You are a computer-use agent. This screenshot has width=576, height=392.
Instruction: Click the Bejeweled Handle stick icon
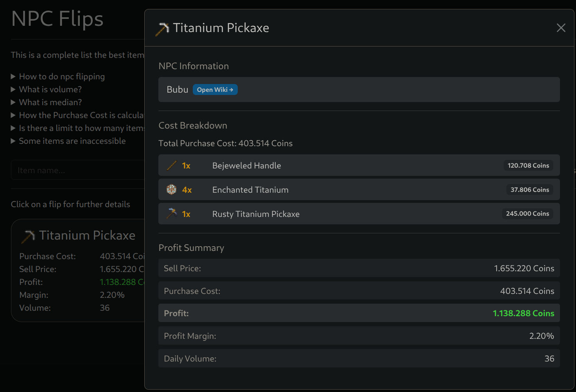click(172, 165)
